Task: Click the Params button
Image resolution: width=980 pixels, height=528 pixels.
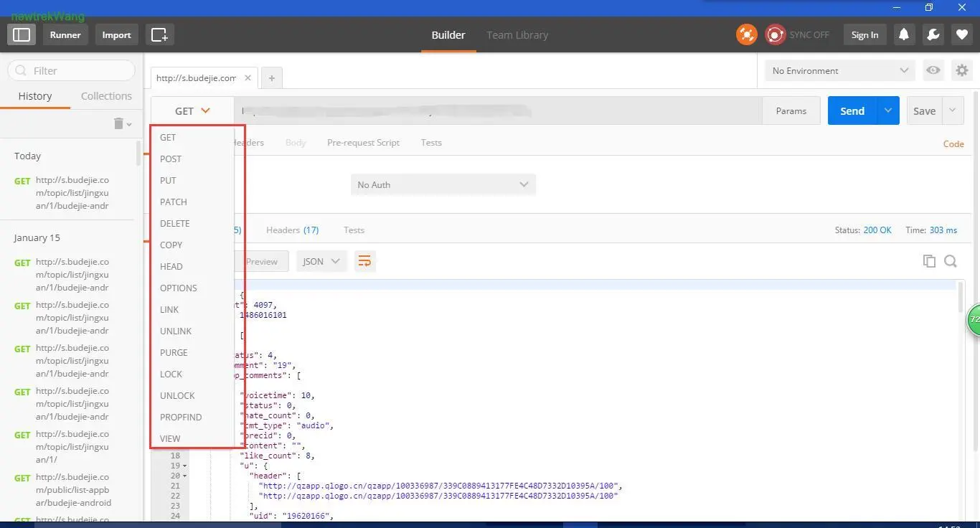Action: 791,110
